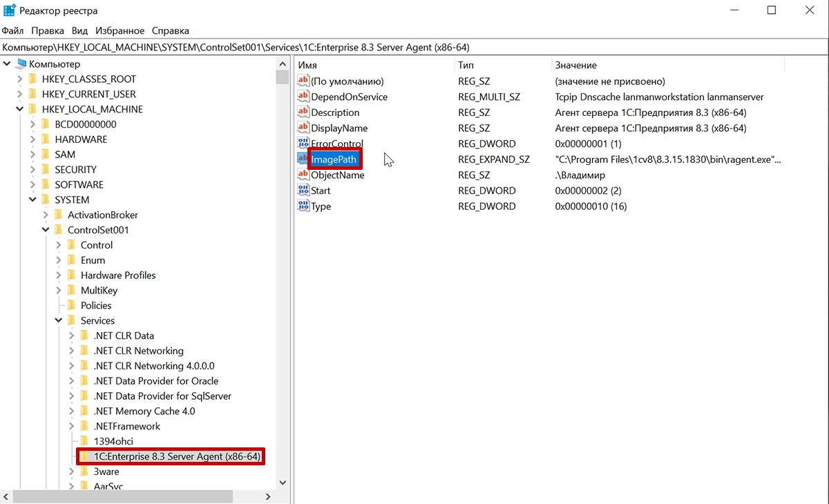The image size is (829, 504).
Task: Click the ErrorControl DWORD icon
Action: pos(303,144)
